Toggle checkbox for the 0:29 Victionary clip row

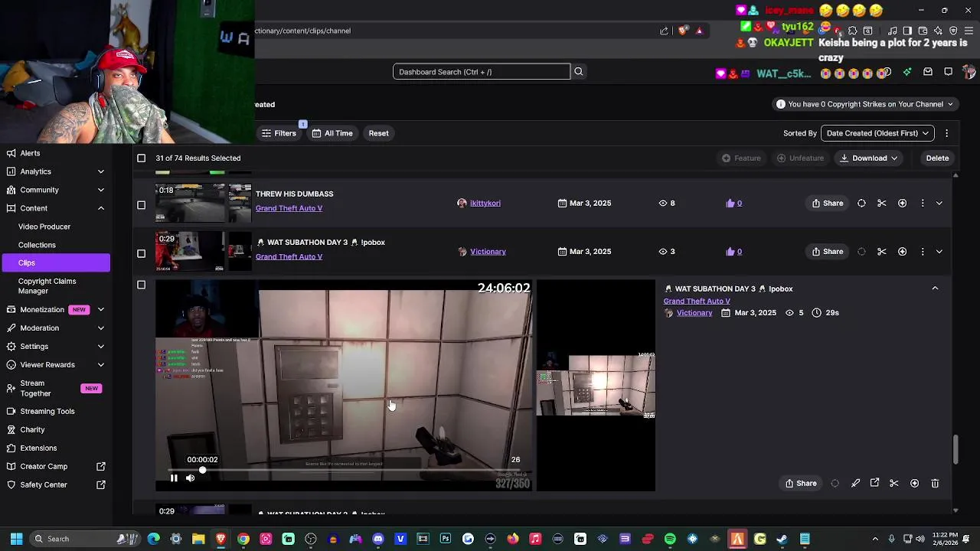coord(141,253)
